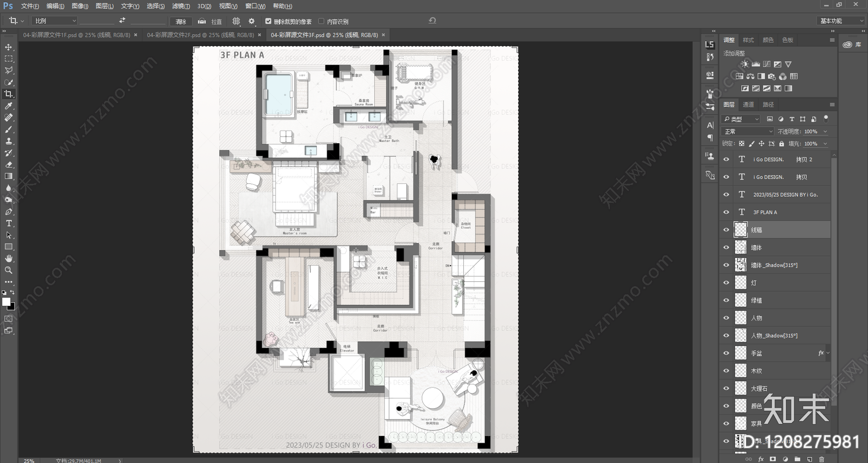The width and height of the screenshot is (868, 463).
Task: Open the 图层 menu in menu bar
Action: [x=104, y=6]
